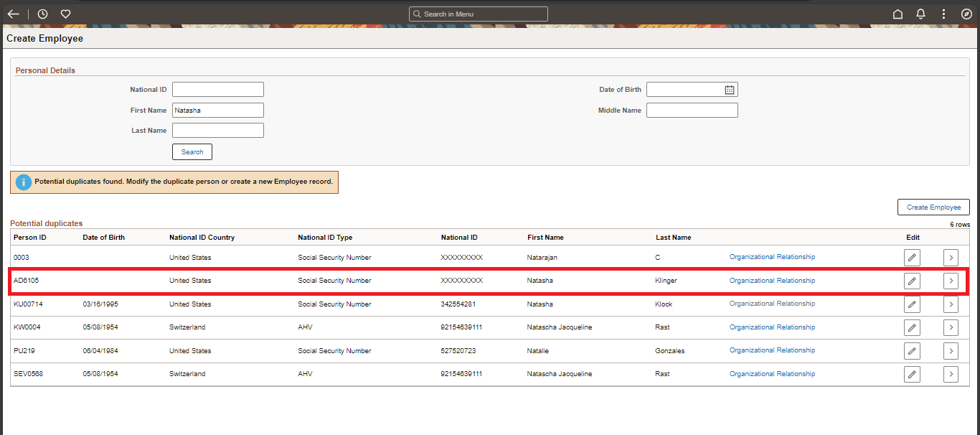Click the Search in Menu field
This screenshot has width=980, height=435.
coord(478,14)
